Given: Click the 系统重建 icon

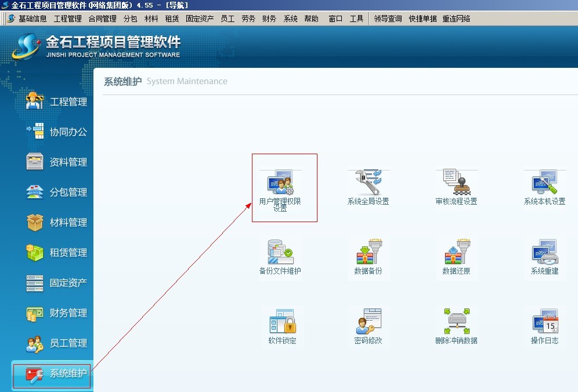Looking at the screenshot, I should click(x=544, y=252).
